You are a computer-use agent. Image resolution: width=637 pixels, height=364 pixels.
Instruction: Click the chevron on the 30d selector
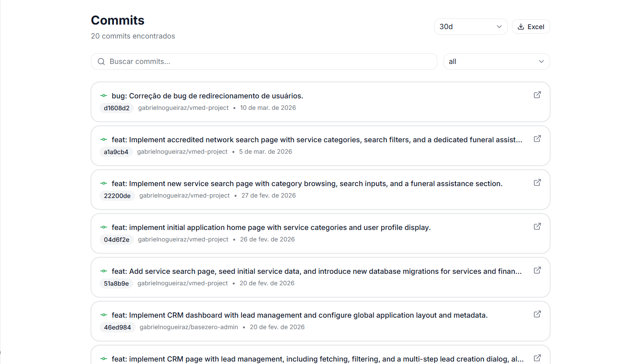pyautogui.click(x=500, y=26)
